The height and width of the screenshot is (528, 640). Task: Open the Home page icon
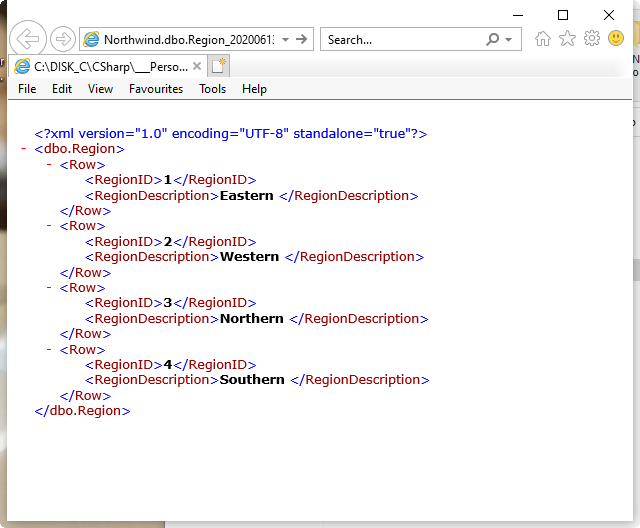pos(542,39)
